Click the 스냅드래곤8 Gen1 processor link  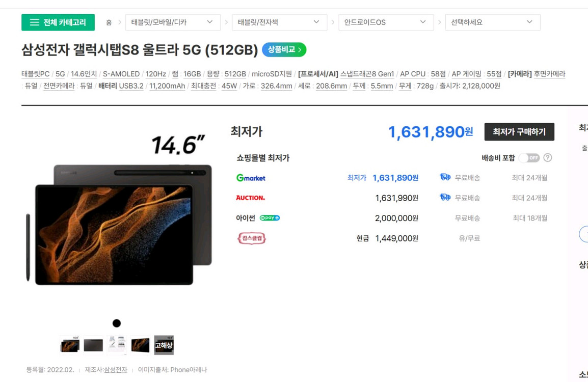[x=367, y=74]
